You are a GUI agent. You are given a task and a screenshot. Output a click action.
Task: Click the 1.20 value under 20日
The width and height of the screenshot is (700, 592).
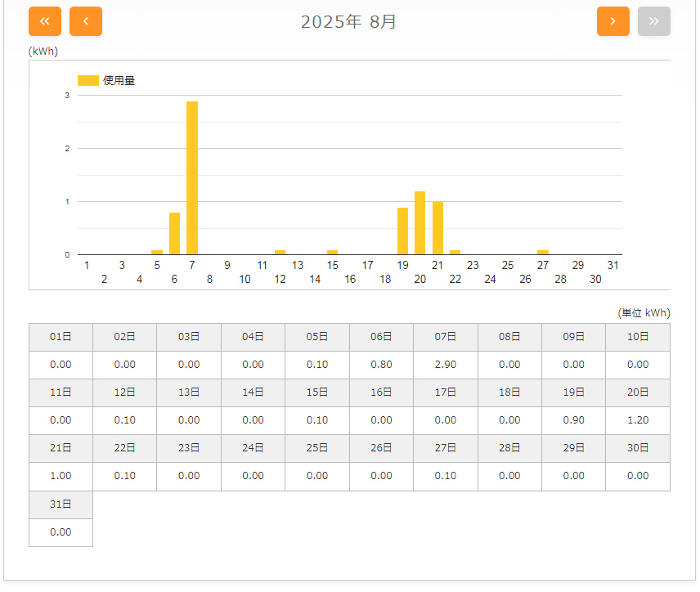click(638, 420)
